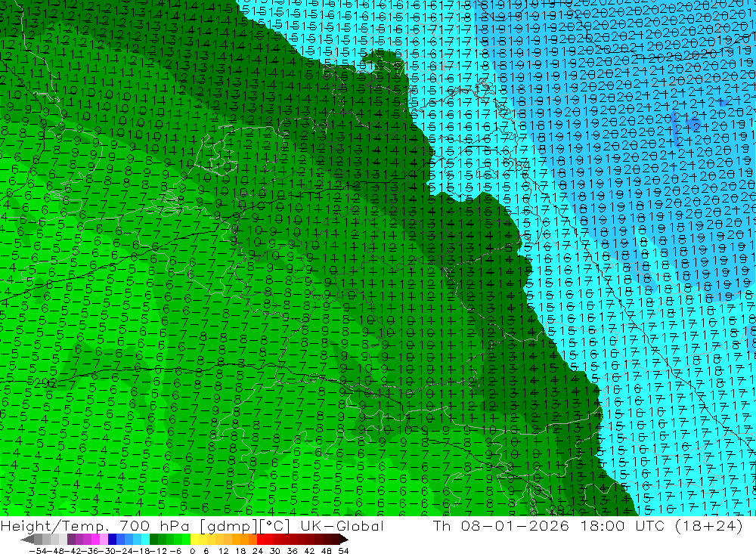Click the 'Th' weekday abbreviation
The height and width of the screenshot is (554, 756).
tap(442, 526)
